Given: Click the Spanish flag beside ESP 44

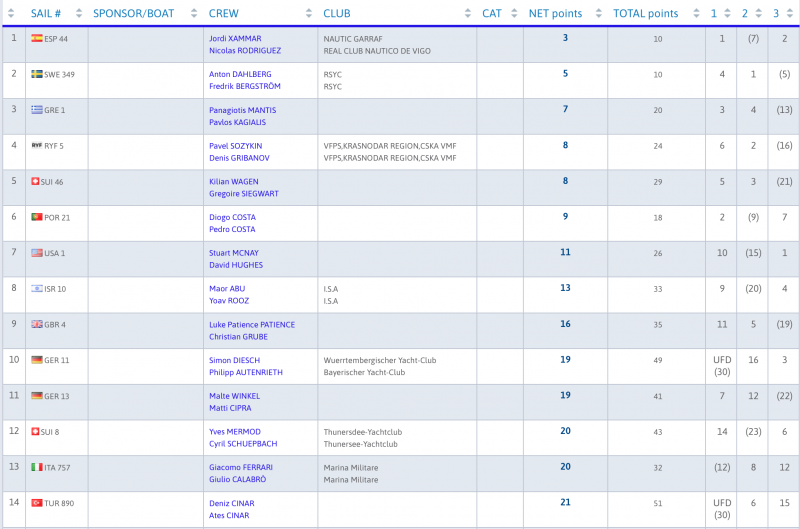Looking at the screenshot, I should 37,38.
